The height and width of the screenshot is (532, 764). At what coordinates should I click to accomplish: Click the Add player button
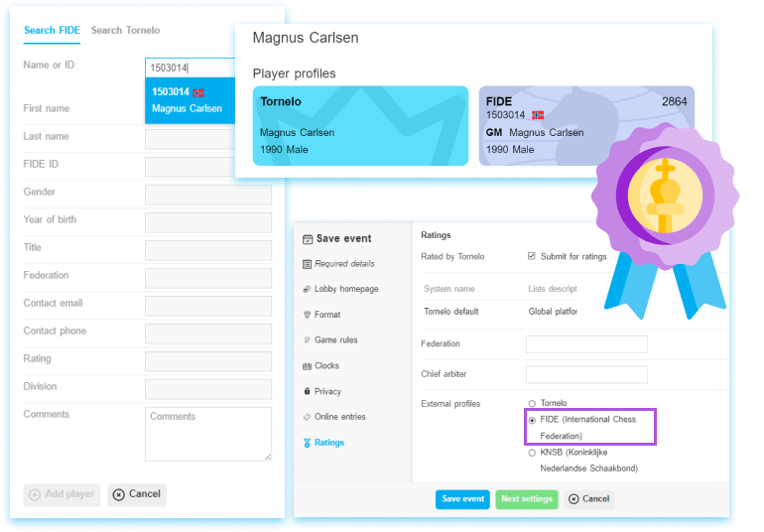tap(62, 494)
